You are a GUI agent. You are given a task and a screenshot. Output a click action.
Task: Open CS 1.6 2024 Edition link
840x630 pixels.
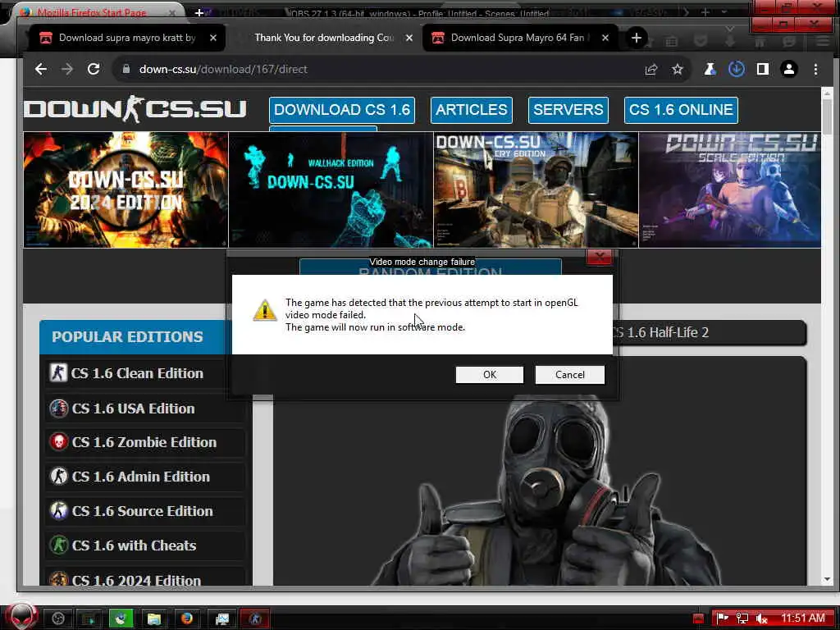tap(136, 580)
